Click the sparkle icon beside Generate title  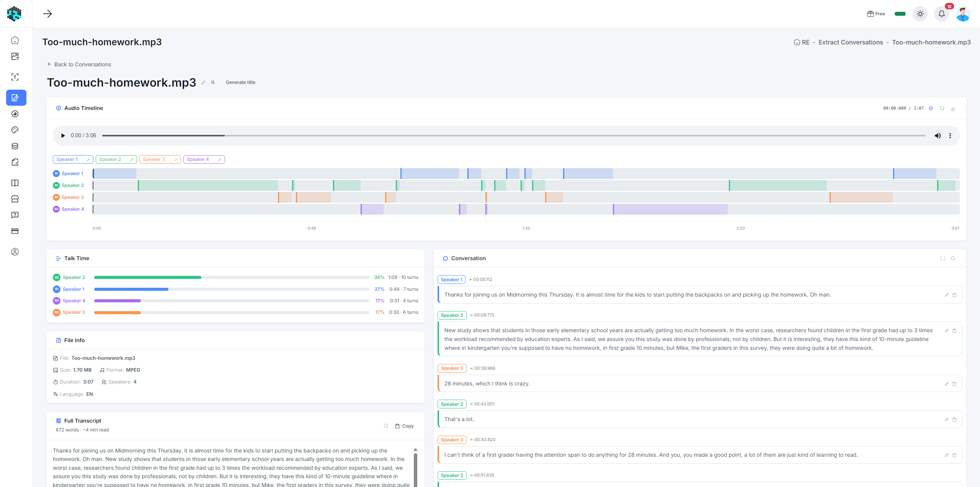click(213, 82)
